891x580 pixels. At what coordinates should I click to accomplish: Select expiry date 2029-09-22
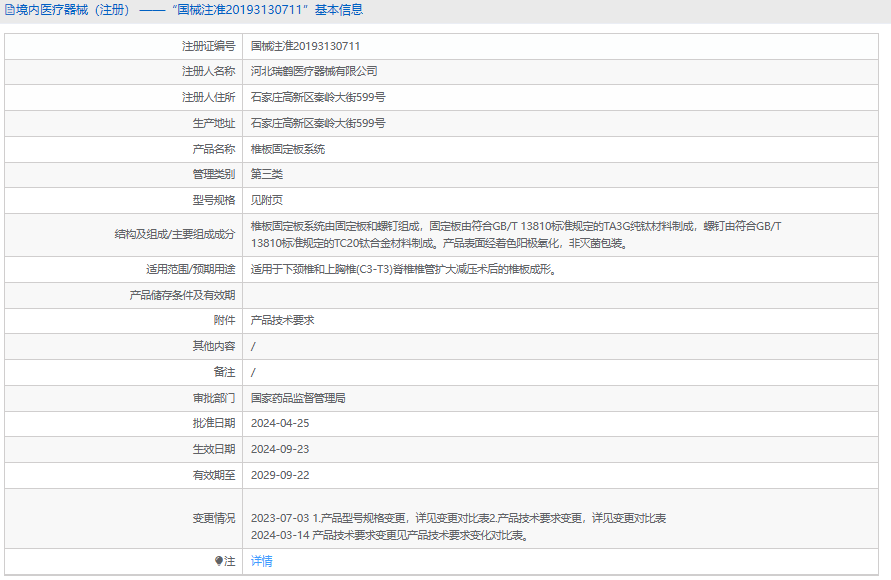[x=280, y=475]
